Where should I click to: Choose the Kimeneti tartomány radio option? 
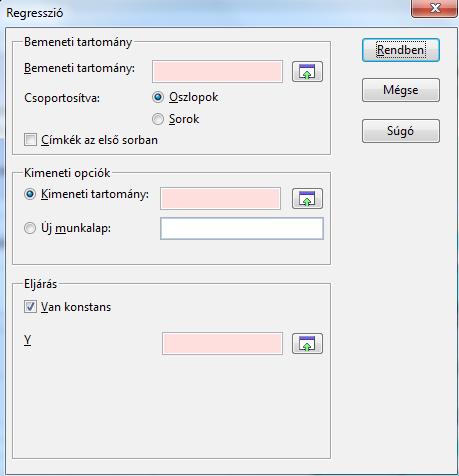tap(30, 194)
